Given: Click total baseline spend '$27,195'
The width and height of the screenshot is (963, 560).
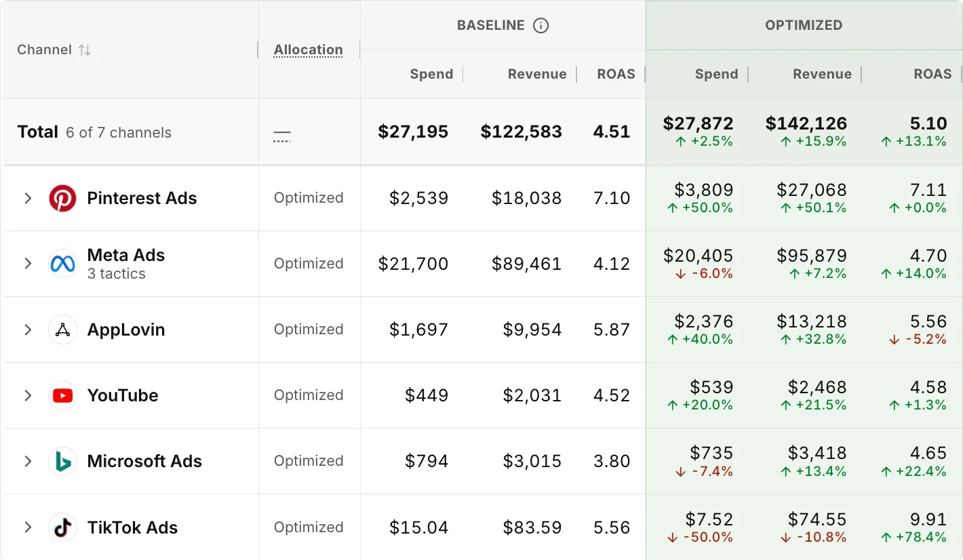Looking at the screenshot, I should click(x=413, y=132).
